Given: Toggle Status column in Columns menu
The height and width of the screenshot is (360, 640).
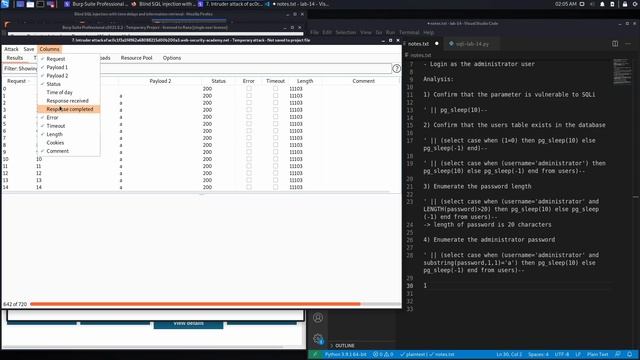Looking at the screenshot, I should [x=68, y=84].
